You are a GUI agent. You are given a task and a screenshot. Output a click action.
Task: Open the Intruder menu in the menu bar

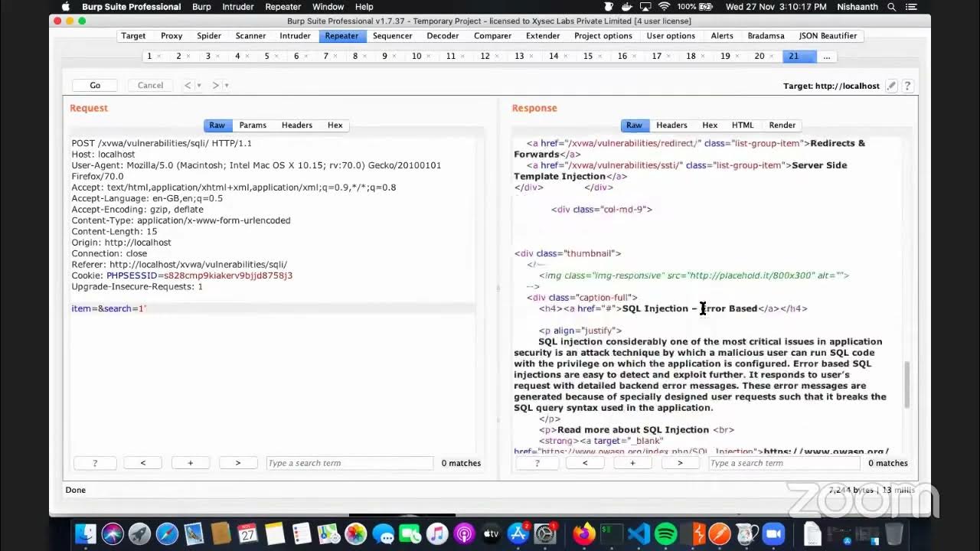coord(238,7)
